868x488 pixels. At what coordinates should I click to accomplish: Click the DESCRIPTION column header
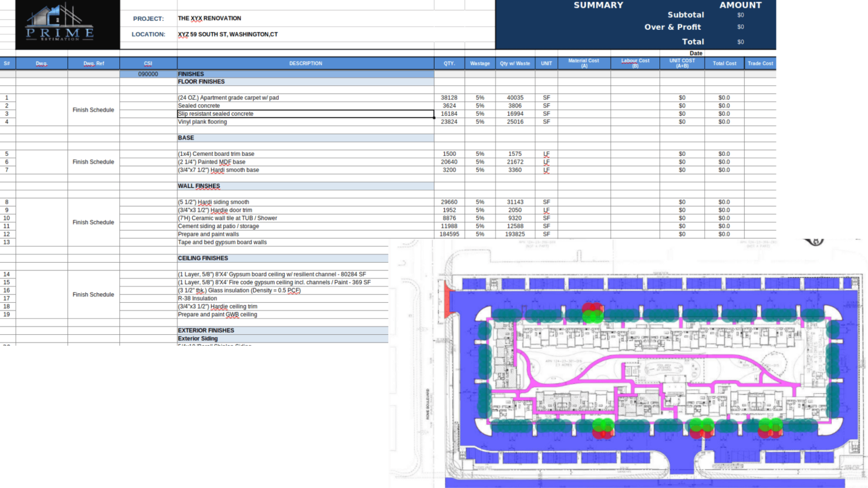point(306,63)
